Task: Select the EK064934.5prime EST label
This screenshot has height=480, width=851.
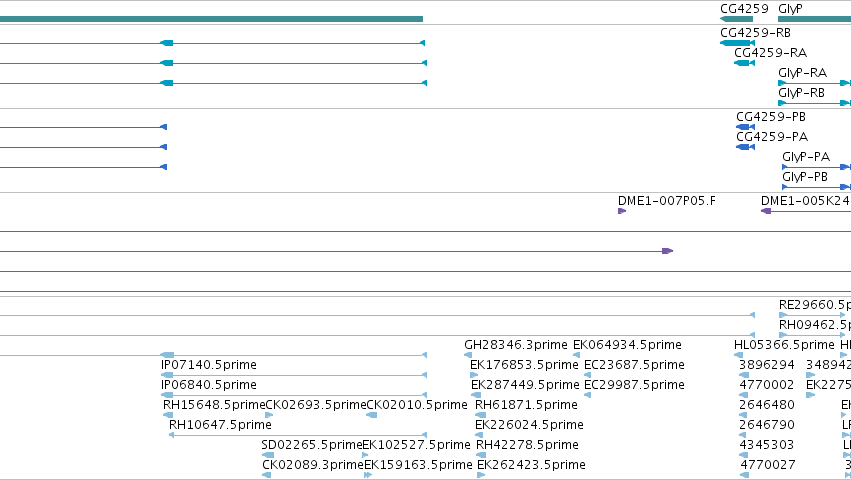Action: [627, 345]
